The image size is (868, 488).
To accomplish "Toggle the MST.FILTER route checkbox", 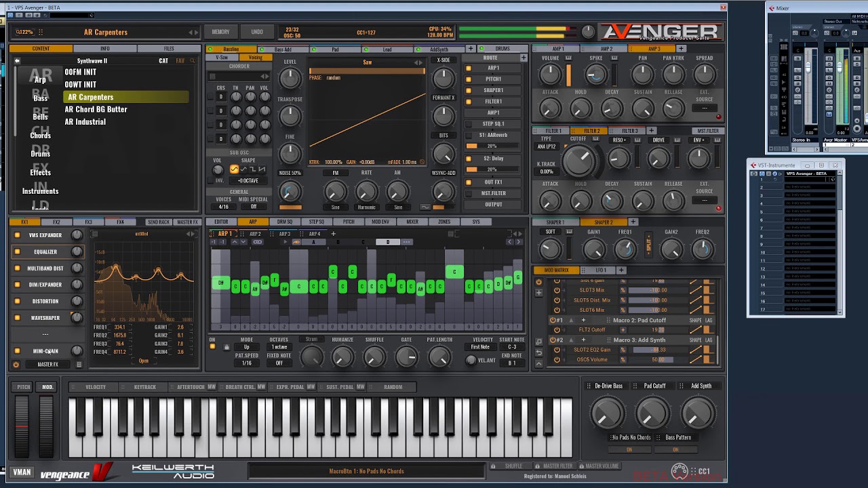I will coord(469,193).
